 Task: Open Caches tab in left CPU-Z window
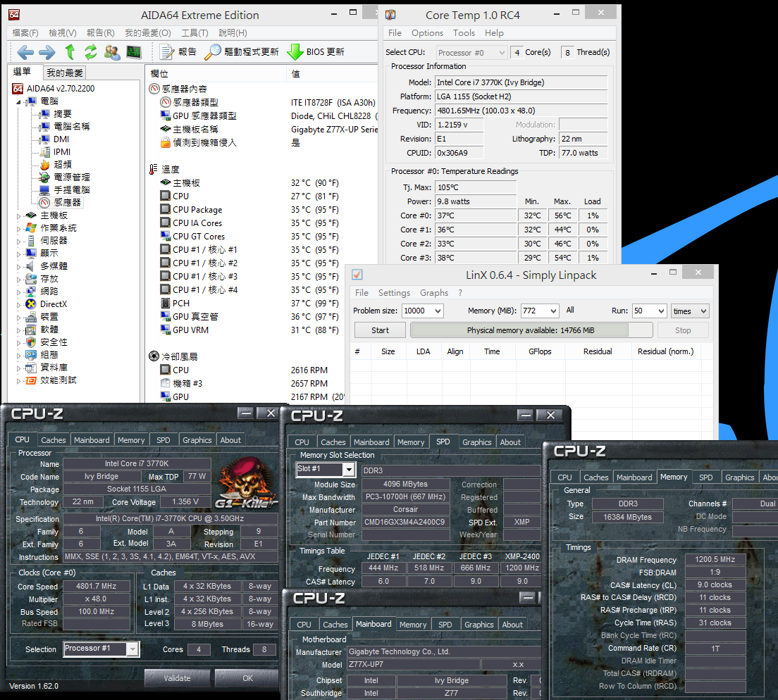[x=54, y=439]
